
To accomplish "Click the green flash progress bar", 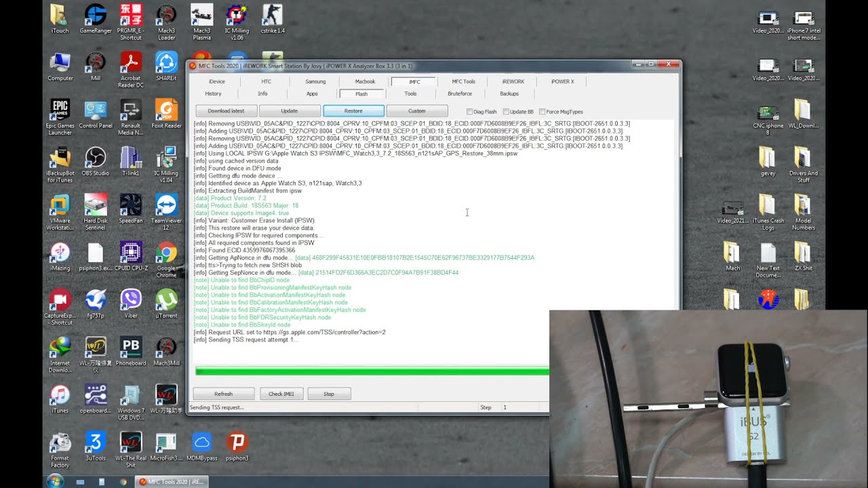I will [372, 371].
